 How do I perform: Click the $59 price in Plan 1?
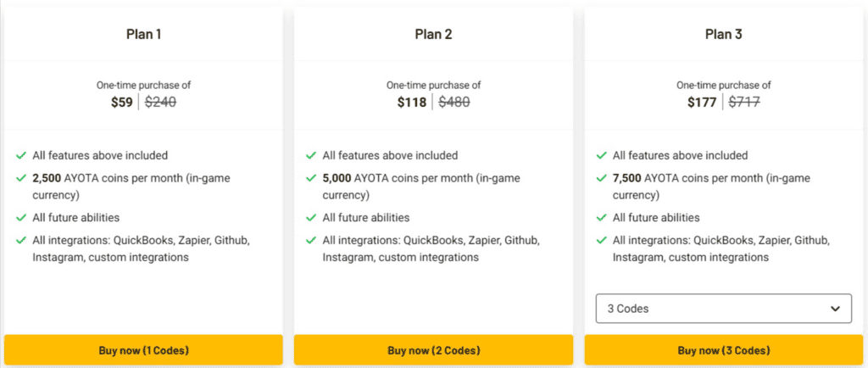point(122,103)
